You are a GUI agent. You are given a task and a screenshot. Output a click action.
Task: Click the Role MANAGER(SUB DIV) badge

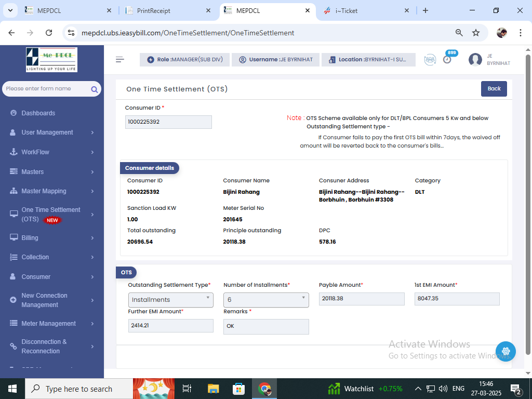coord(184,60)
